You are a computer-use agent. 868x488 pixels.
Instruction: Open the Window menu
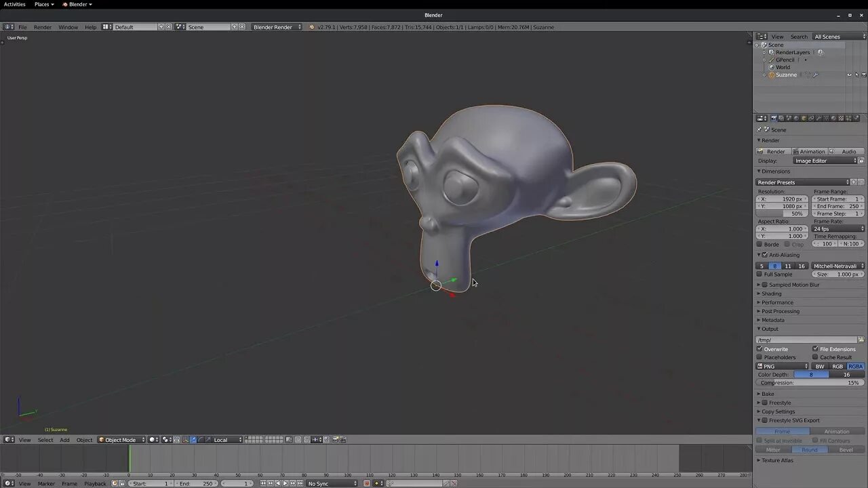click(x=68, y=27)
